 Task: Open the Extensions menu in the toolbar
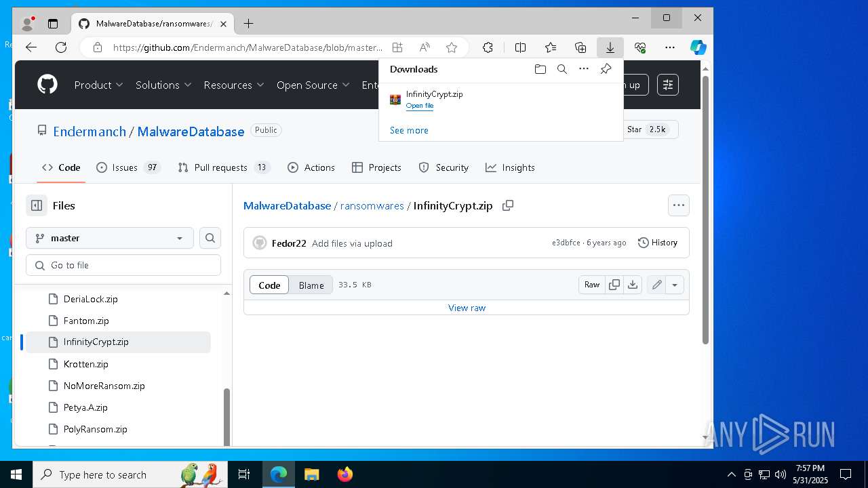pyautogui.click(x=488, y=47)
